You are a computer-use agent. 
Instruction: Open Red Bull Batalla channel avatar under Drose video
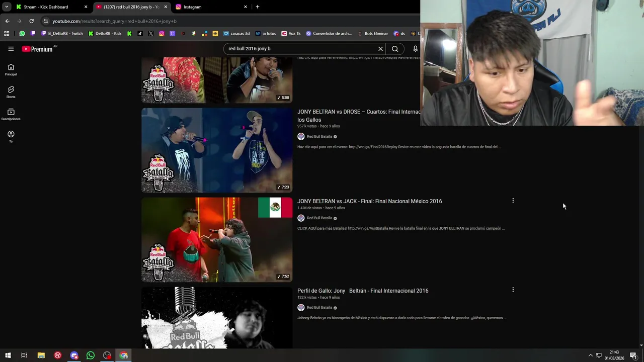(301, 136)
